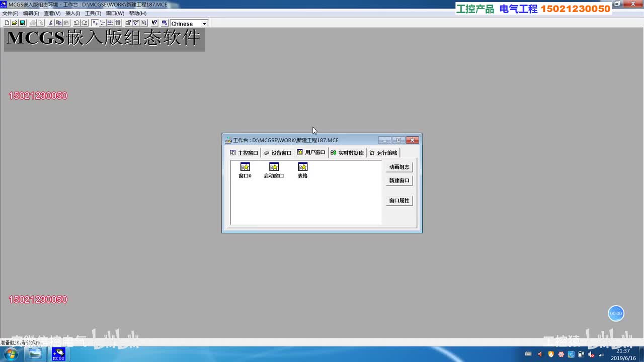Open the 工具(T) menu
The height and width of the screenshot is (362, 644).
pos(93,13)
